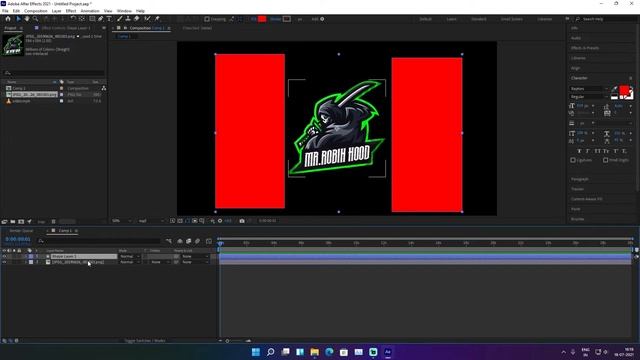Open File Explorer from the taskbar
The height and width of the screenshot is (360, 640).
point(315,352)
